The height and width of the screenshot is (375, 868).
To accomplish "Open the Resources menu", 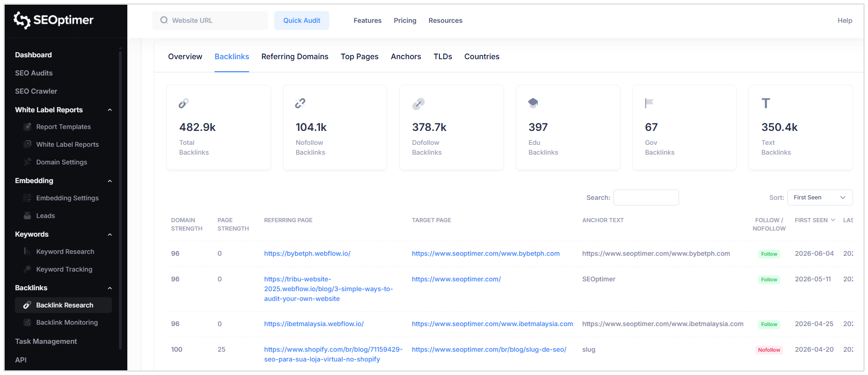I will (x=445, y=20).
